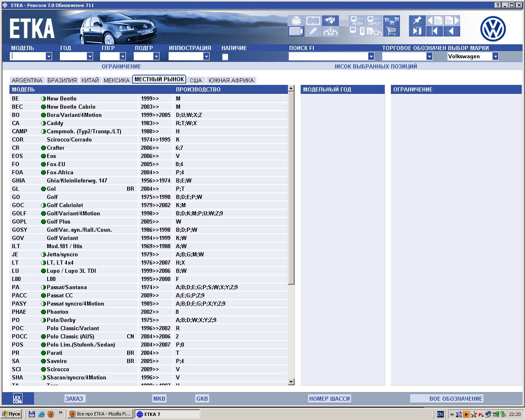Screen dimensions: 525x420
Task: Switch to the ARGENTINA tab
Action: pyautogui.click(x=27, y=80)
